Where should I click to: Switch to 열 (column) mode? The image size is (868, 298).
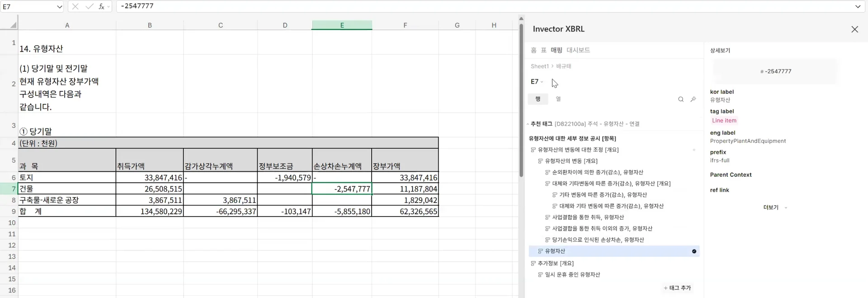pos(558,99)
